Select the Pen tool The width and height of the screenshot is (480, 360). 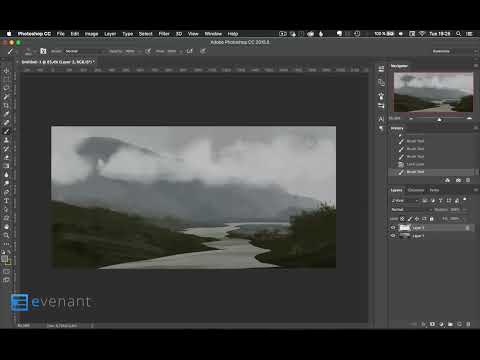(x=6, y=192)
